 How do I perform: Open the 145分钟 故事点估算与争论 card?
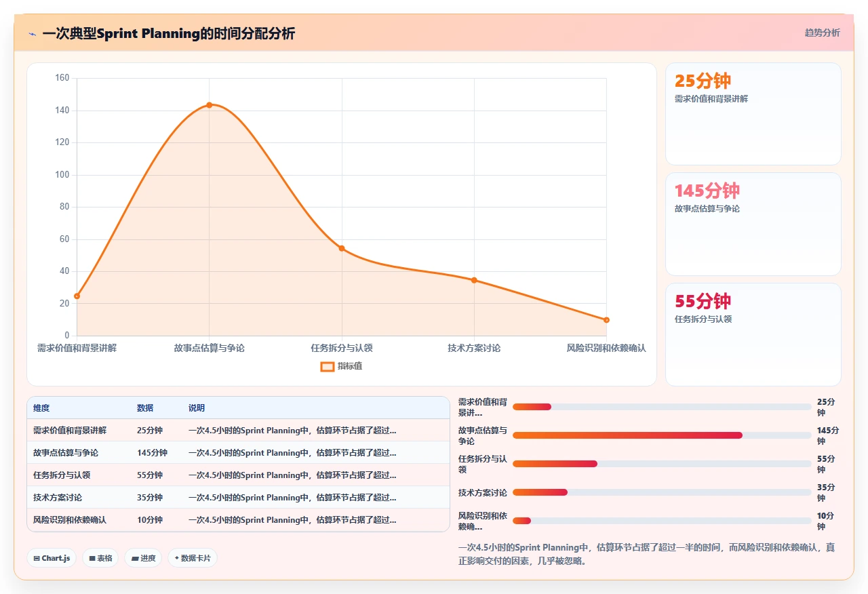click(x=753, y=224)
